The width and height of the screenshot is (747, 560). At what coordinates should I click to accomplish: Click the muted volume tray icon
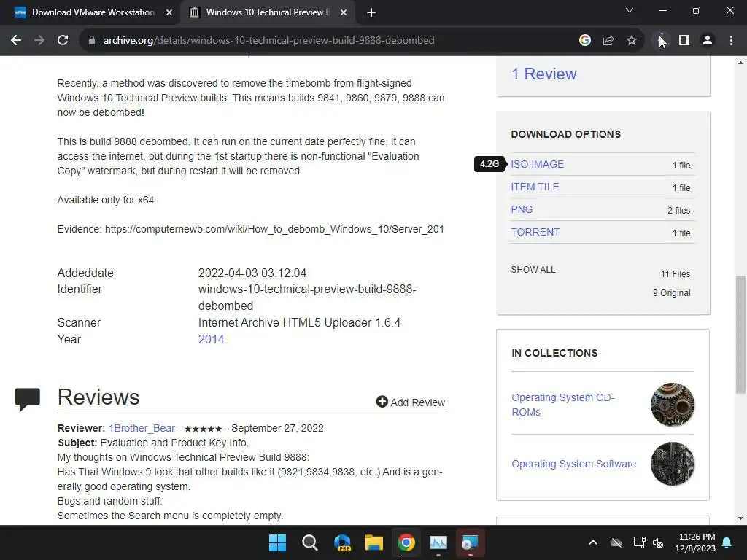click(658, 542)
